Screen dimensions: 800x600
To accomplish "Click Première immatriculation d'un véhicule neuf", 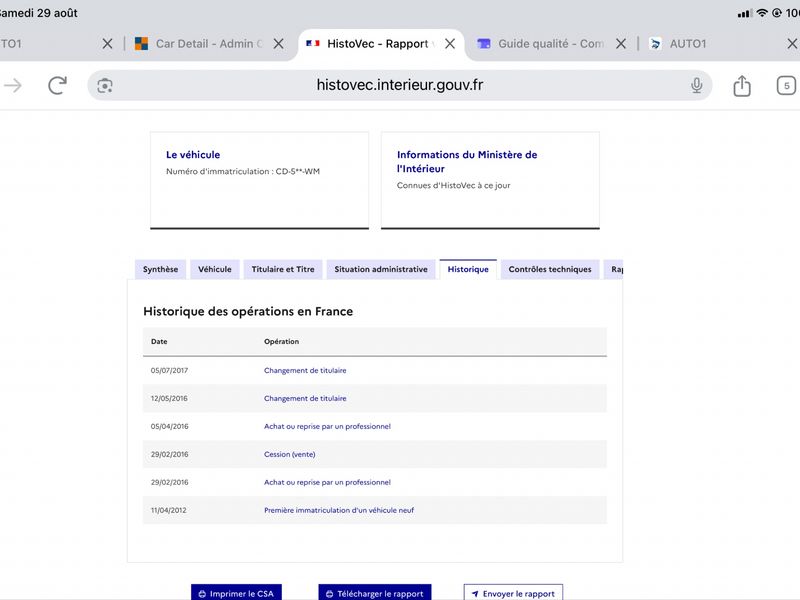I will [339, 510].
